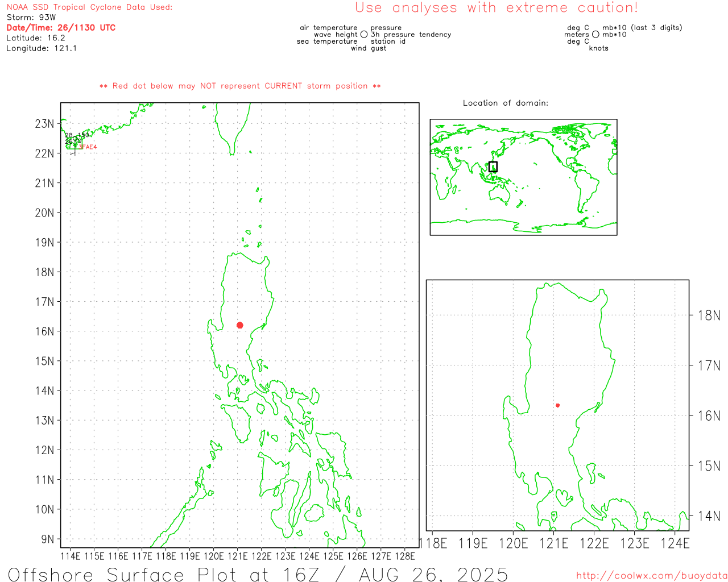Click the legend circle beside 'meters'
728x582 pixels.
point(595,34)
